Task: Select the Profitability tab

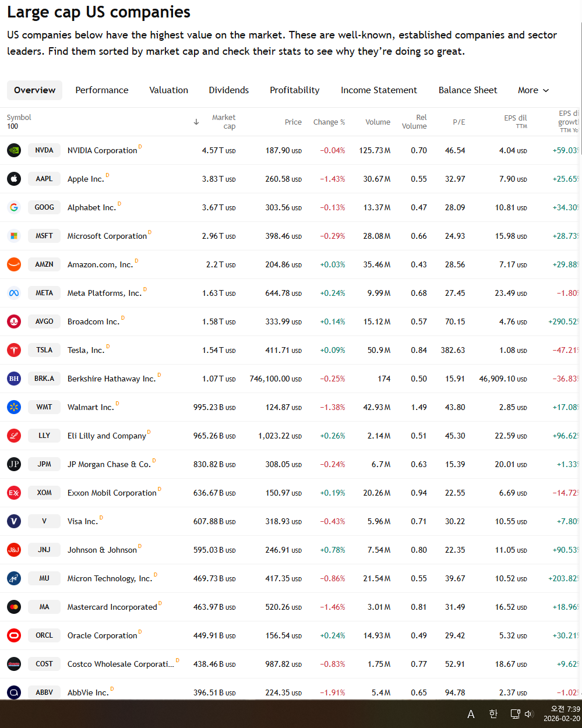Action: [295, 90]
